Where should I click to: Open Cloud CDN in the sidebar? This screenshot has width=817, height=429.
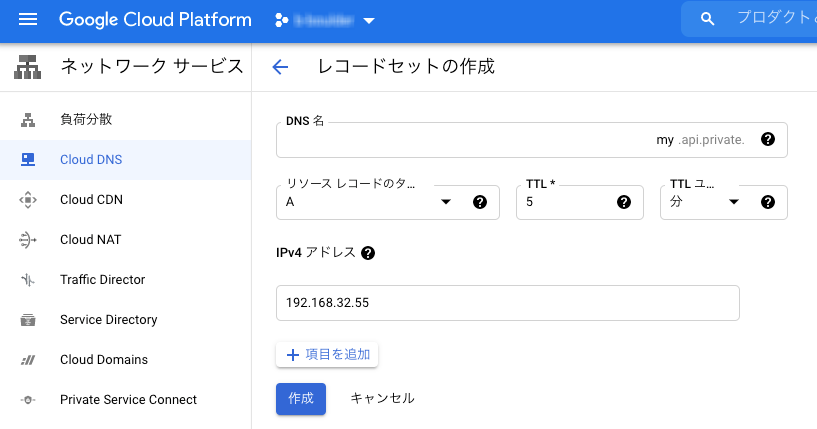(126, 200)
